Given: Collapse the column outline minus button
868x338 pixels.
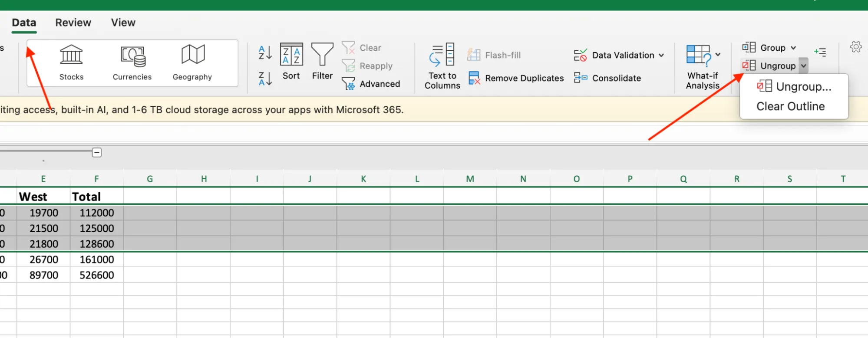Looking at the screenshot, I should pos(97,152).
